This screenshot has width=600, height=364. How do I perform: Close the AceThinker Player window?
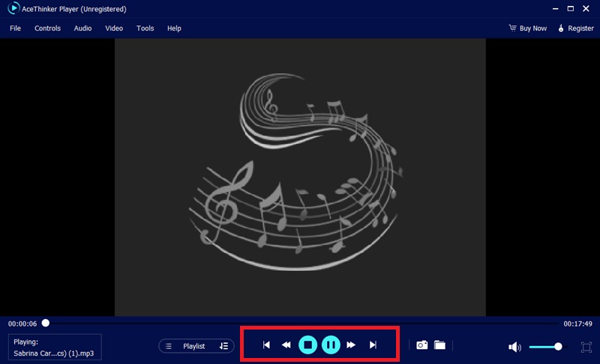coord(586,8)
